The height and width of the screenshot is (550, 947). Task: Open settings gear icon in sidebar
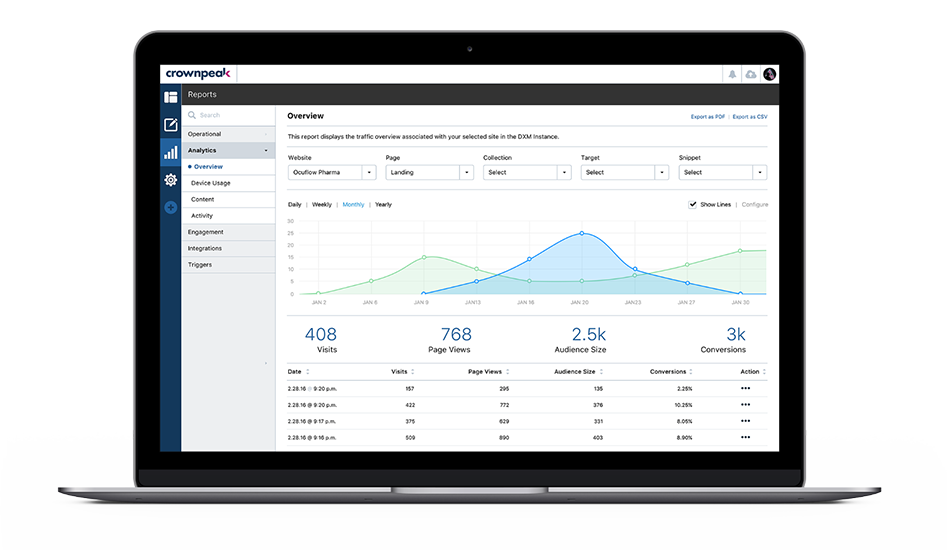click(170, 180)
